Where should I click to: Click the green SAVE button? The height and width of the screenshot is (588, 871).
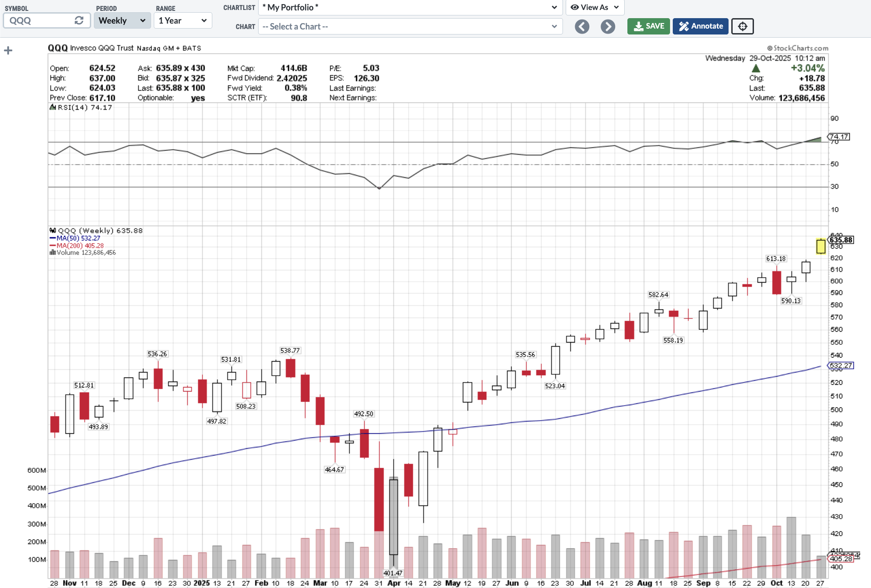click(x=648, y=26)
